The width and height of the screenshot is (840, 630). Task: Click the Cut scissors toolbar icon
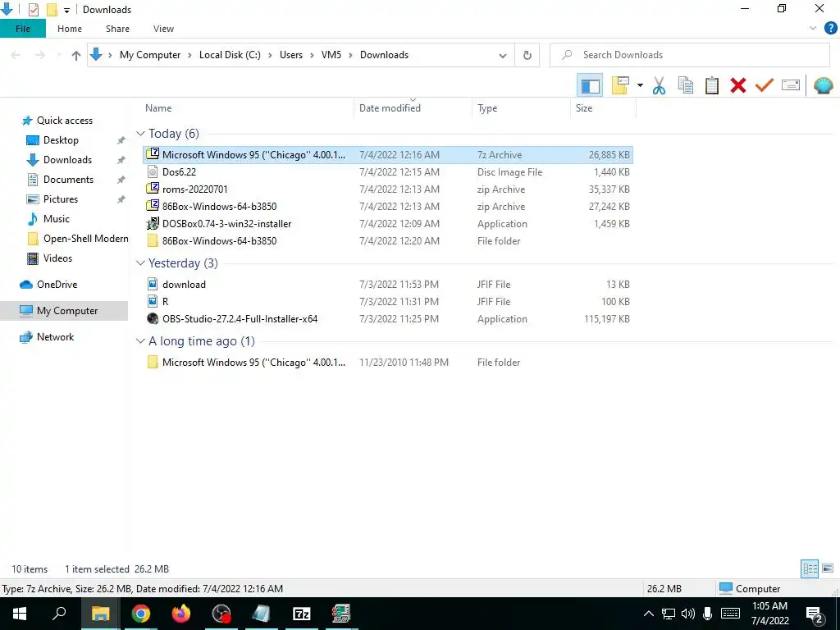coord(659,85)
